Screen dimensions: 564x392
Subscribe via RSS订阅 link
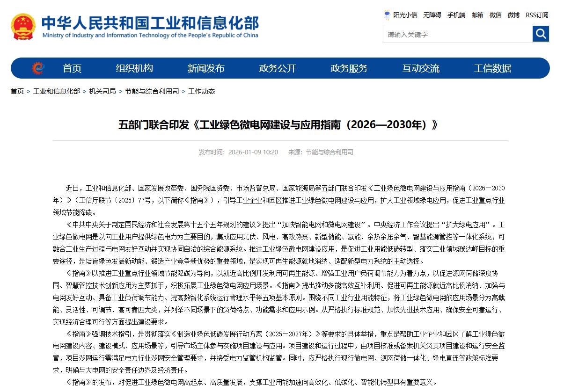[537, 15]
